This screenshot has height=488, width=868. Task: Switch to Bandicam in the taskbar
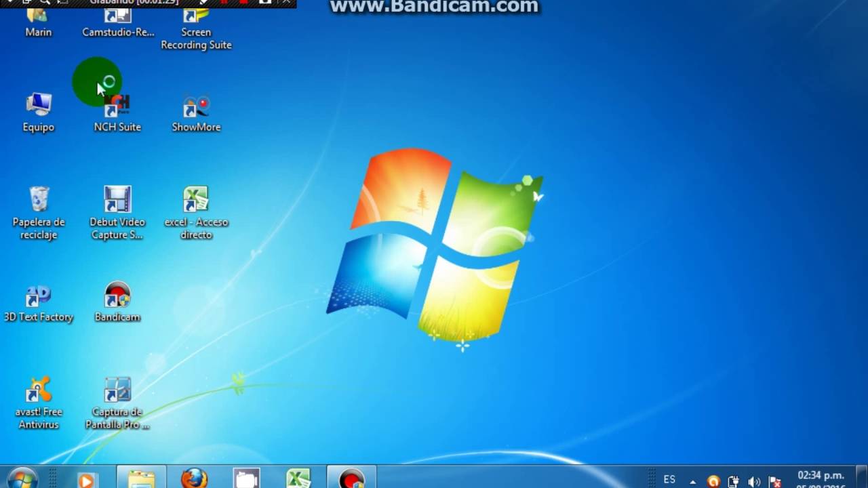(351, 479)
